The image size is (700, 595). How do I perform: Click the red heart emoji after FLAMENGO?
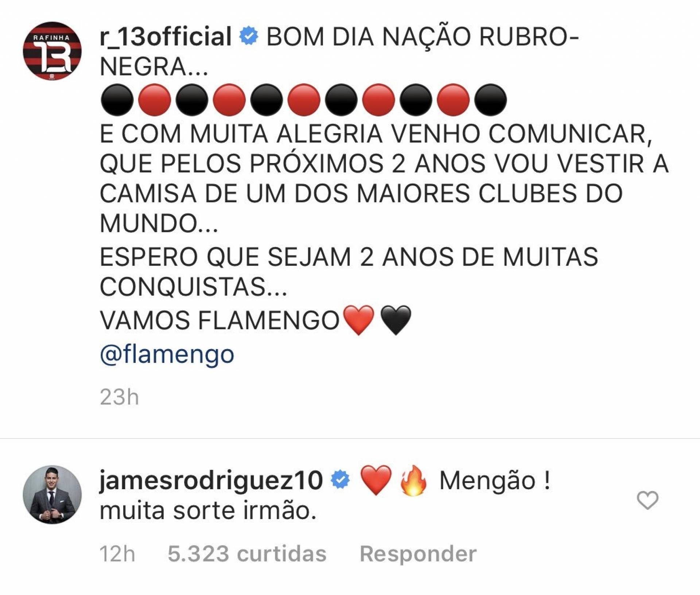[359, 320]
